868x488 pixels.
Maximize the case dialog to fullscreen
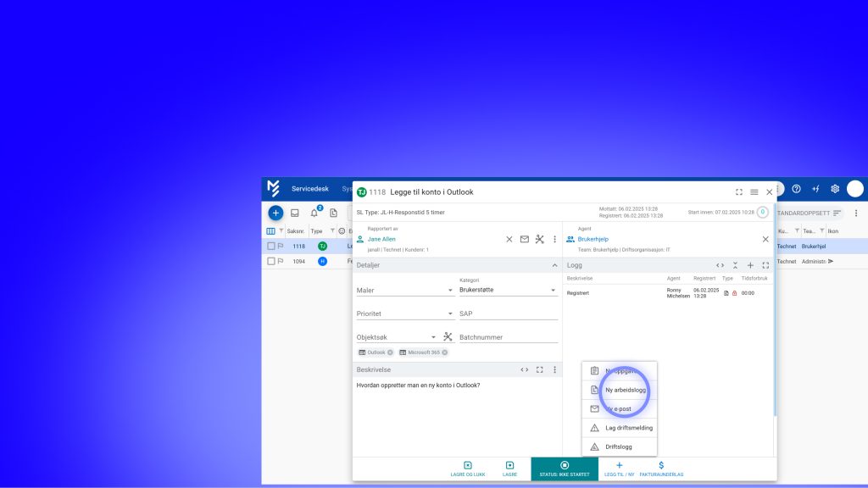point(739,192)
